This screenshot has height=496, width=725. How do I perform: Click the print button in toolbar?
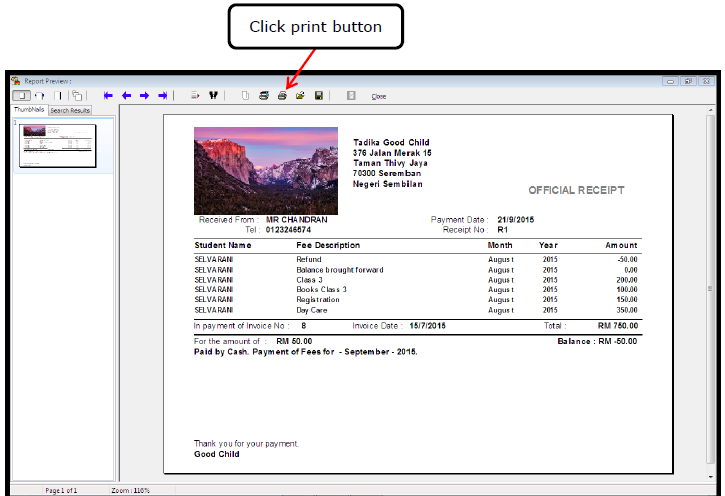pos(282,96)
